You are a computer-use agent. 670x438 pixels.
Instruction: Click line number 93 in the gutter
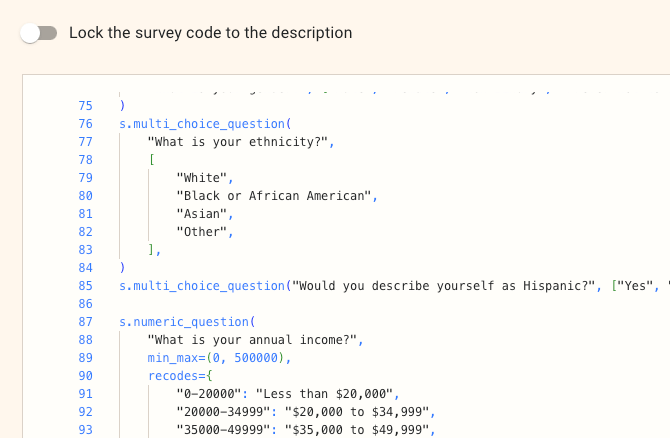click(x=85, y=430)
